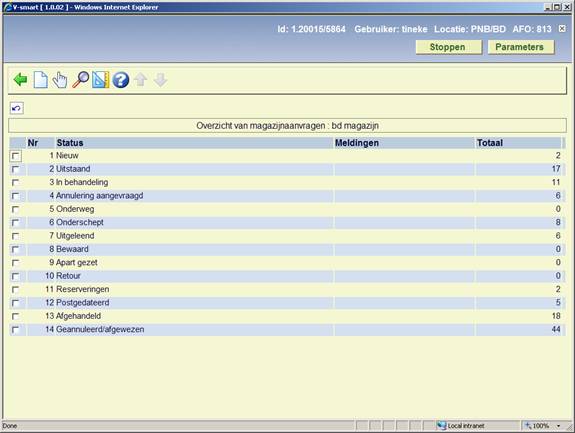The width and height of the screenshot is (575, 433).
Task: Click the green back arrow icon
Action: coord(20,79)
